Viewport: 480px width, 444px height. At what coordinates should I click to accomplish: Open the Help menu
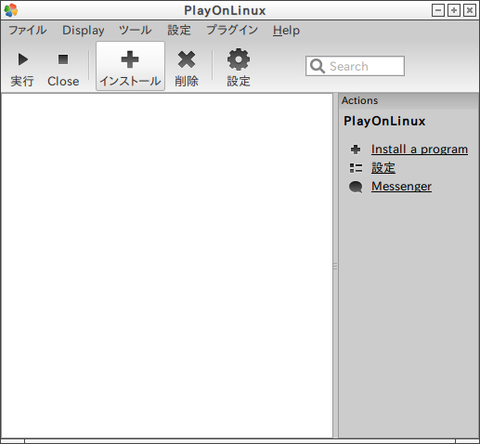(286, 30)
